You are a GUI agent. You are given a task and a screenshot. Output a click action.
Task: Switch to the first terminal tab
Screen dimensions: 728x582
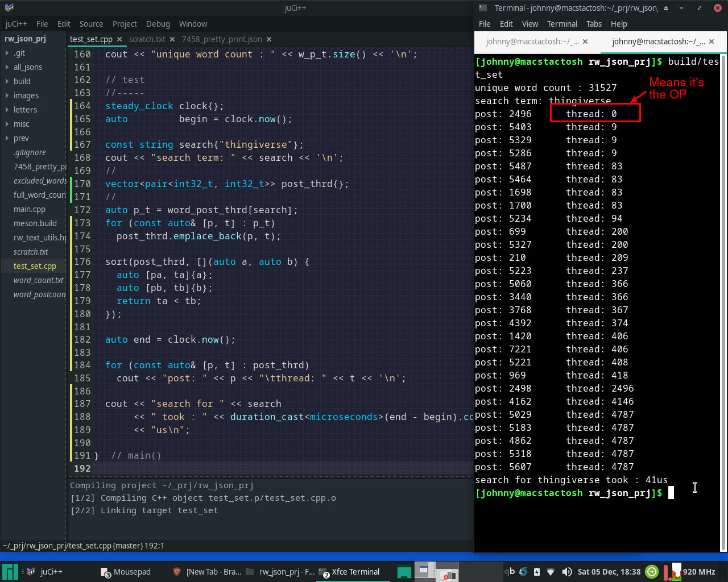532,41
